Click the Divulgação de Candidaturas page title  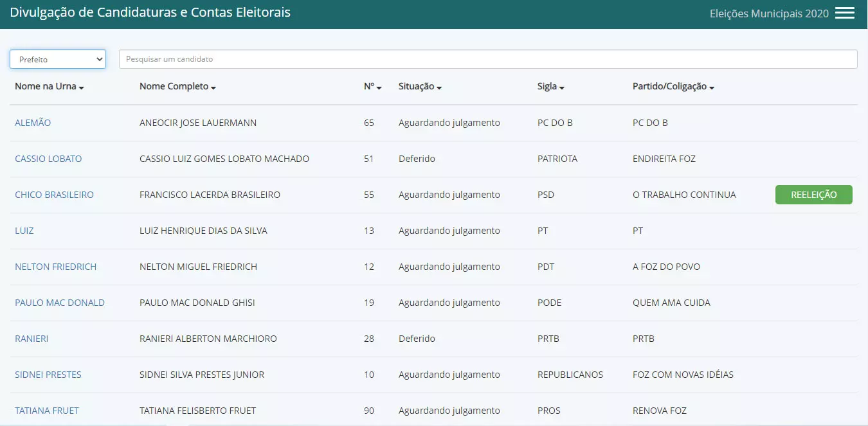click(x=150, y=13)
